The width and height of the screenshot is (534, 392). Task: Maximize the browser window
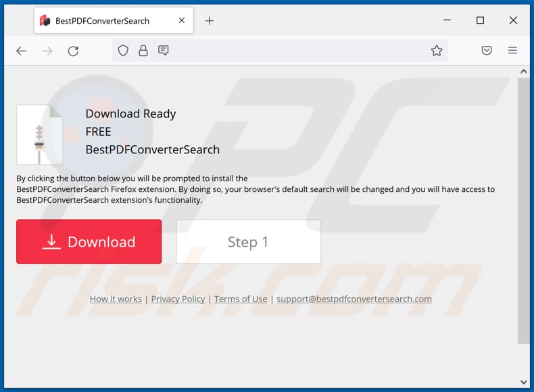tap(480, 20)
